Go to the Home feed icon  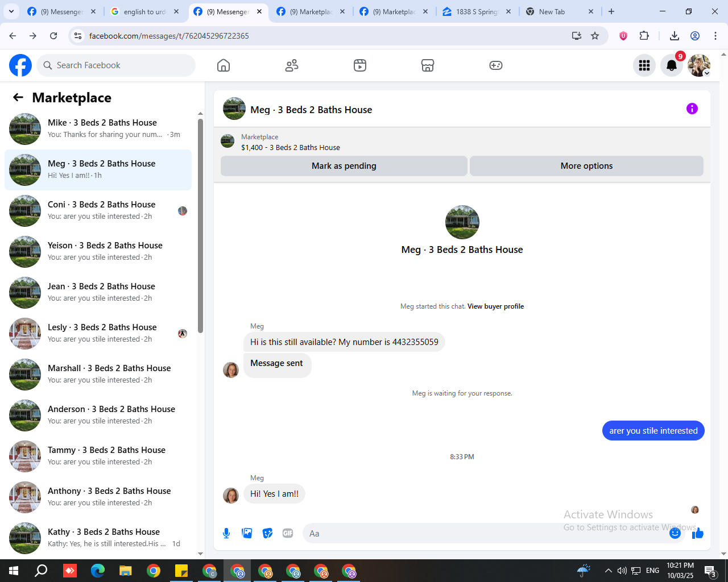click(224, 65)
